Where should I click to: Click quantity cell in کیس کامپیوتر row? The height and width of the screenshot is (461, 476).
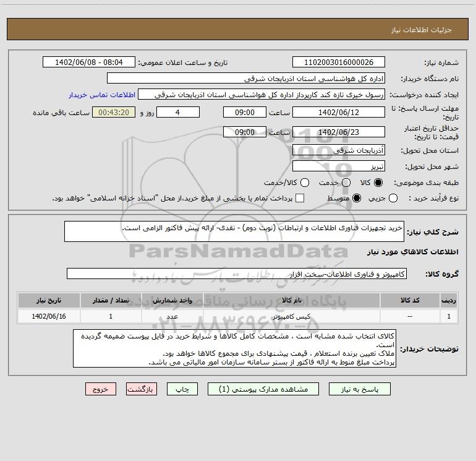point(111,316)
